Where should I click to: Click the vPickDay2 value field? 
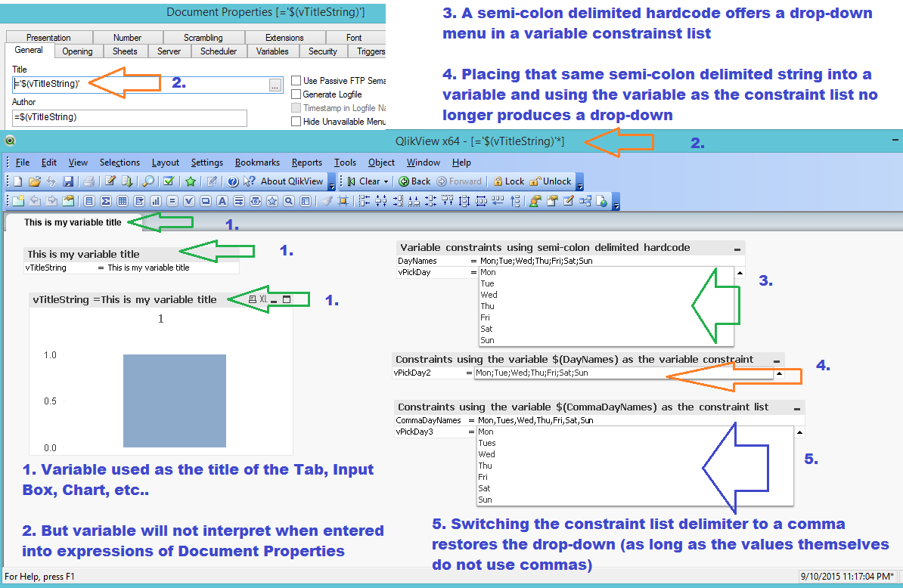(x=624, y=373)
